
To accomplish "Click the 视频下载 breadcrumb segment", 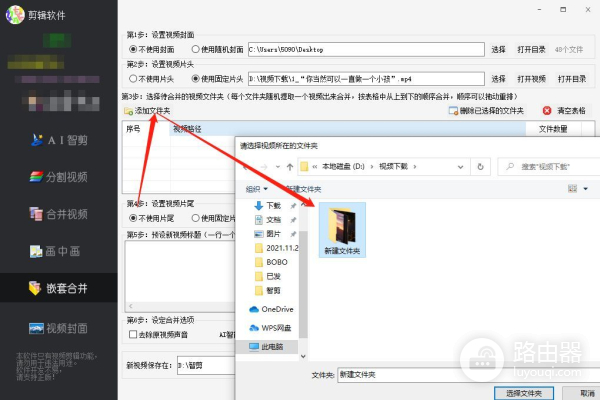I will [x=393, y=167].
